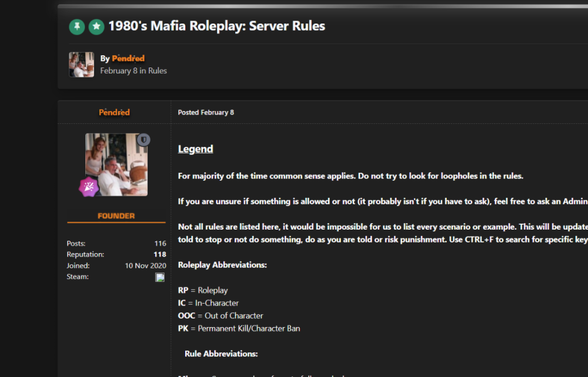Select the Pendred username above the post avatar

114,112
